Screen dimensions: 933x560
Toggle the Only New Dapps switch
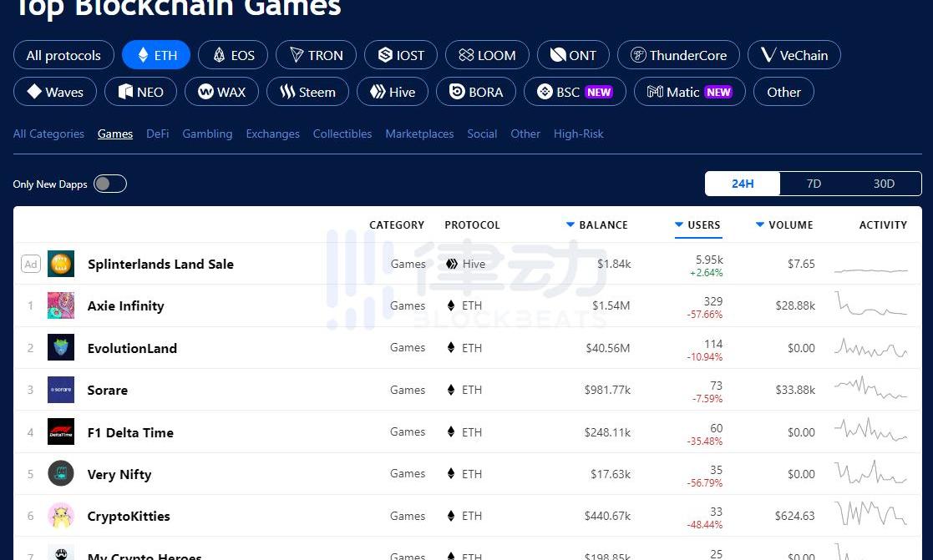pyautogui.click(x=109, y=184)
